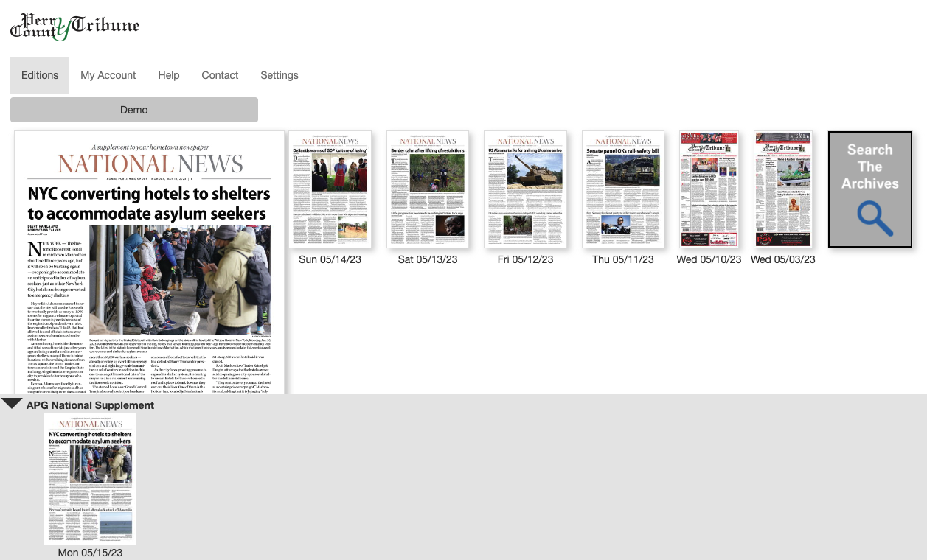Click the Mon 05/15/23 date label
Viewport: 927px width, 560px height.
pos(91,553)
